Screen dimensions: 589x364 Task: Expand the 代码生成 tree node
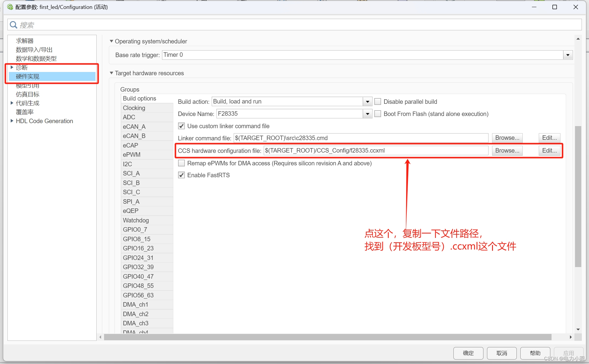[12, 103]
